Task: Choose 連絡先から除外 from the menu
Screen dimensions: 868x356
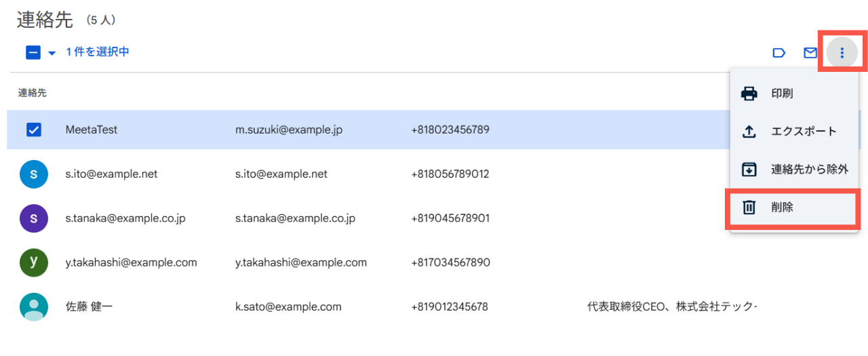Action: 794,170
